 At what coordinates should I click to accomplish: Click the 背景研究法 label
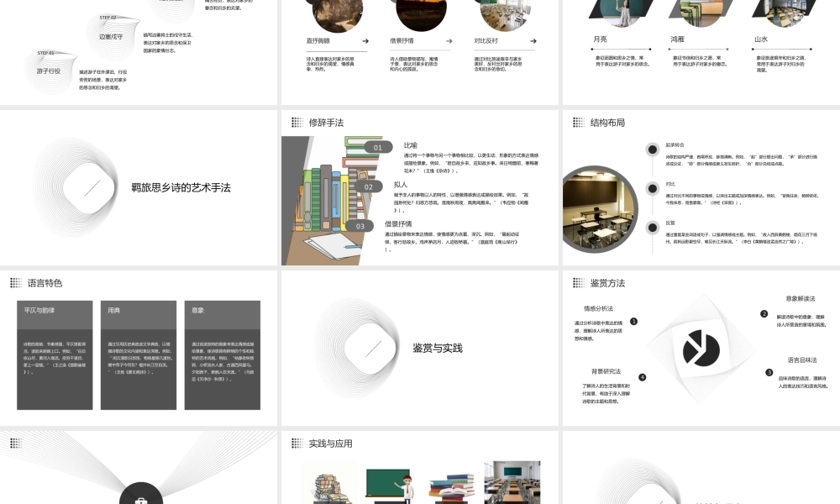pos(606,371)
